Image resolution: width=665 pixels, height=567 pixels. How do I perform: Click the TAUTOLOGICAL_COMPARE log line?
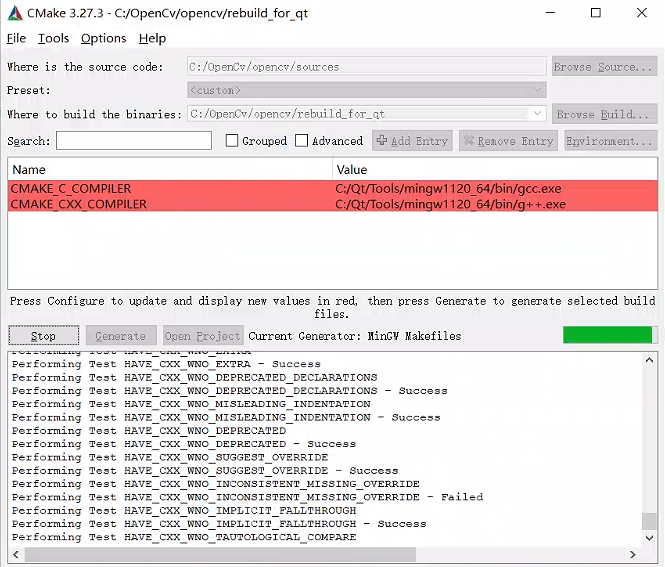184,536
